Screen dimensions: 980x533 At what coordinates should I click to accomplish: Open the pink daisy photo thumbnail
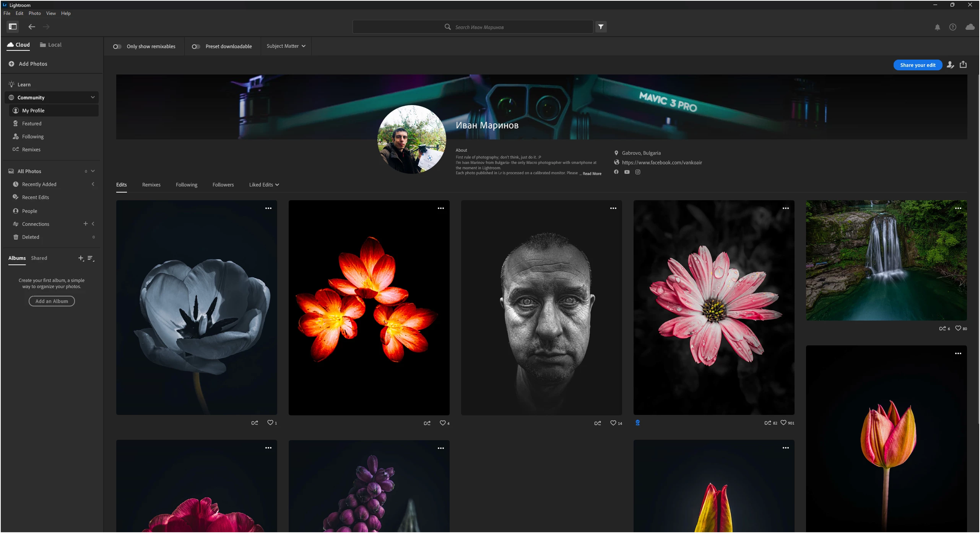[713, 308]
